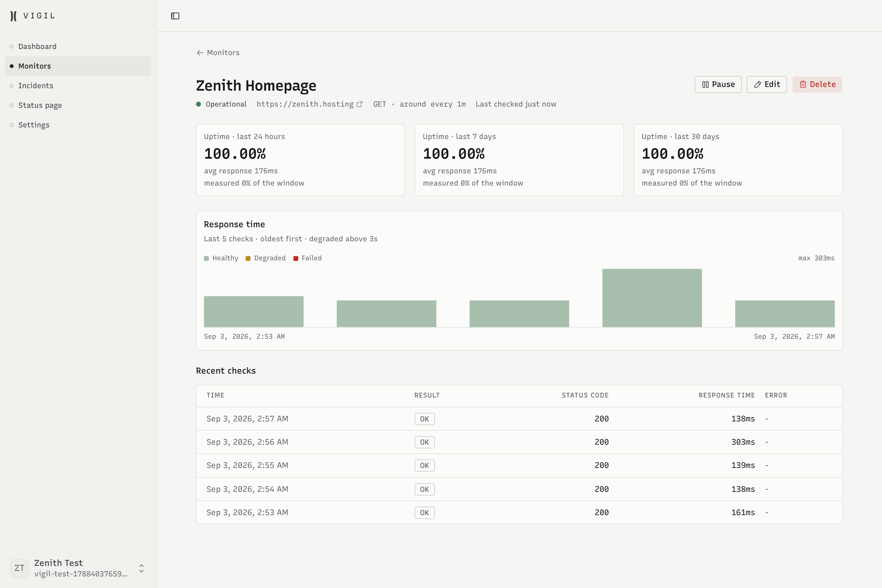Edit the Zenith Homepage monitor

767,85
